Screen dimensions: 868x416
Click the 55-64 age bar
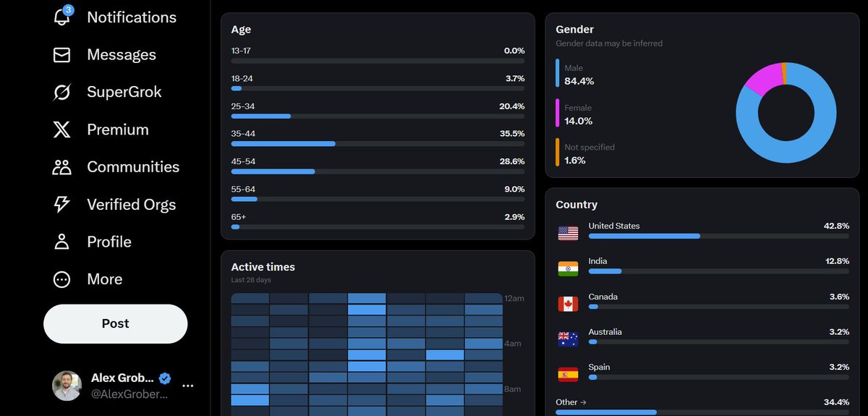[378, 199]
